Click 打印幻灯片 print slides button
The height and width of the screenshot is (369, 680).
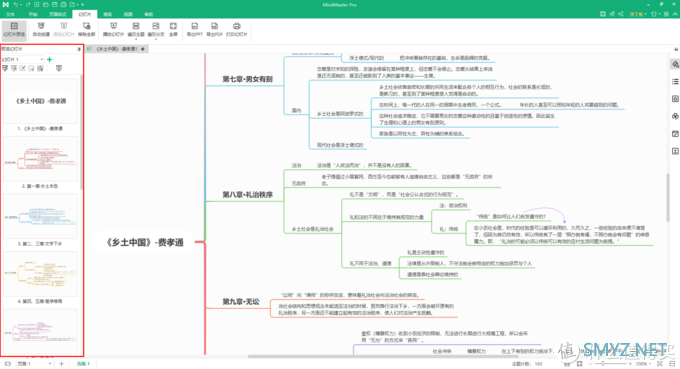(x=236, y=29)
